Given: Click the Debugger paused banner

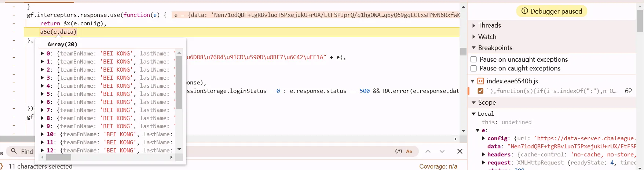Looking at the screenshot, I should pyautogui.click(x=552, y=11).
